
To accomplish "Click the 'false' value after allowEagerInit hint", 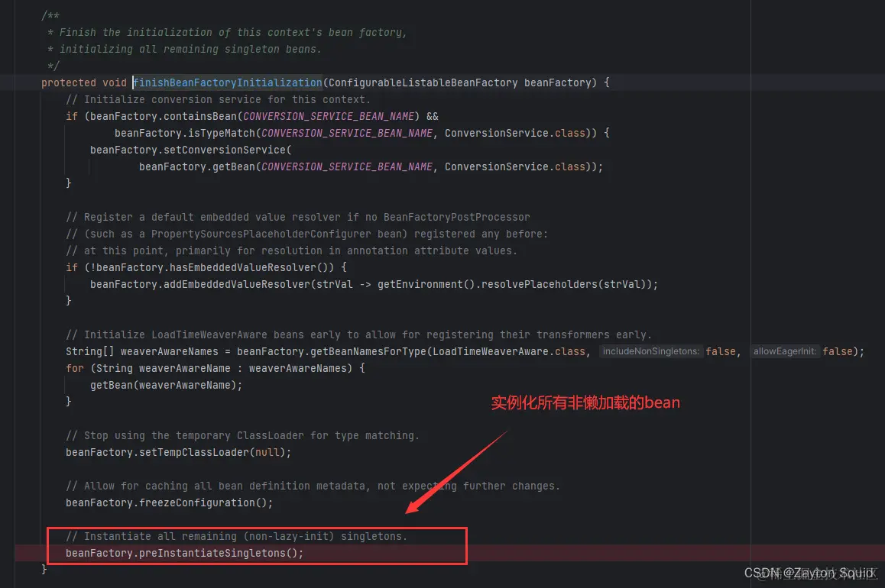I will point(838,352).
